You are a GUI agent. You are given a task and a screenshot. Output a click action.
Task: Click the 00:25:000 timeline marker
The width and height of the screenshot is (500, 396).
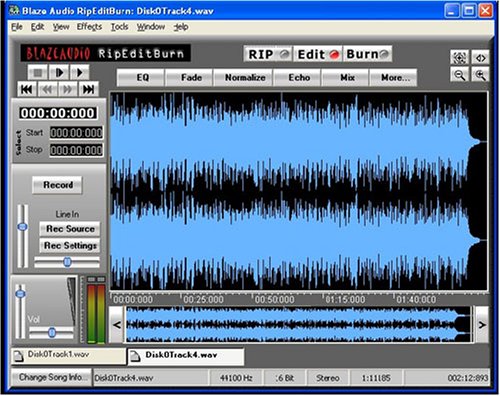203,300
